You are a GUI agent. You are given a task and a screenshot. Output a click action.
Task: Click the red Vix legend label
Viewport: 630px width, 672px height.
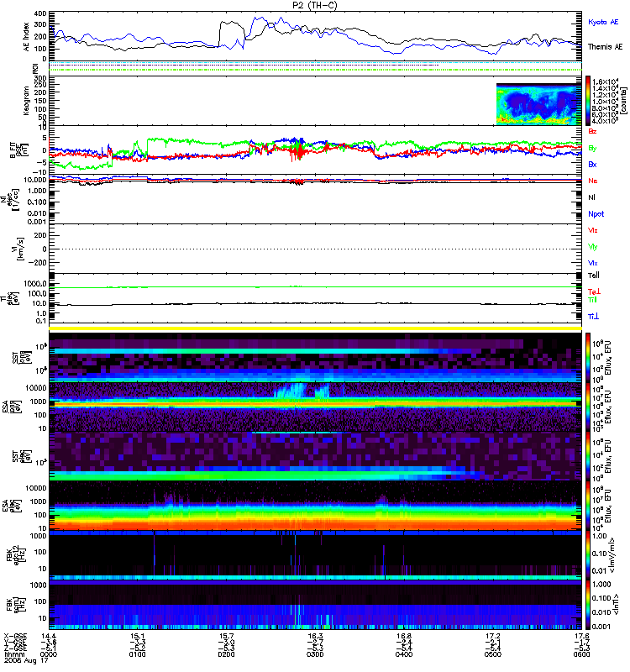[x=592, y=230]
